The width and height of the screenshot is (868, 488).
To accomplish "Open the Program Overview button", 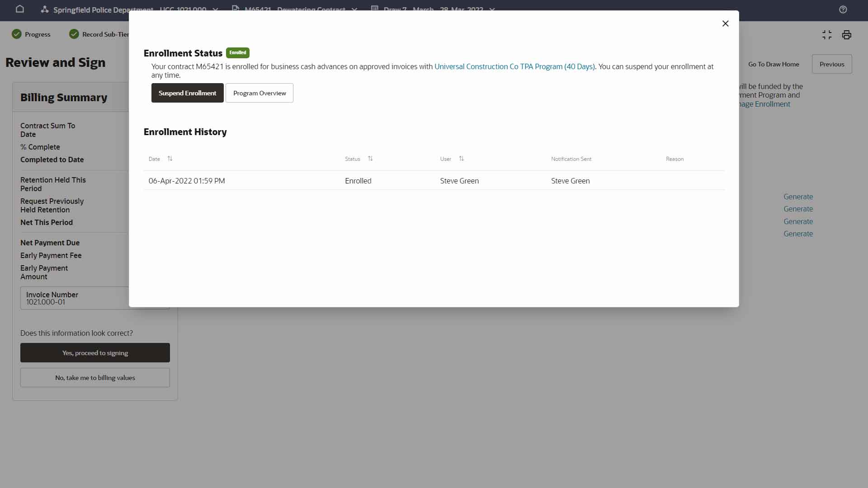I will coord(259,93).
